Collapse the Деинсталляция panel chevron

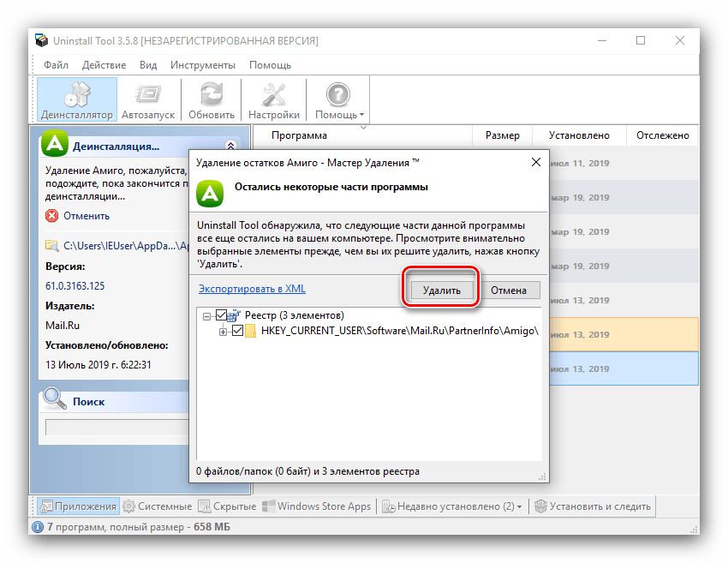(230, 146)
